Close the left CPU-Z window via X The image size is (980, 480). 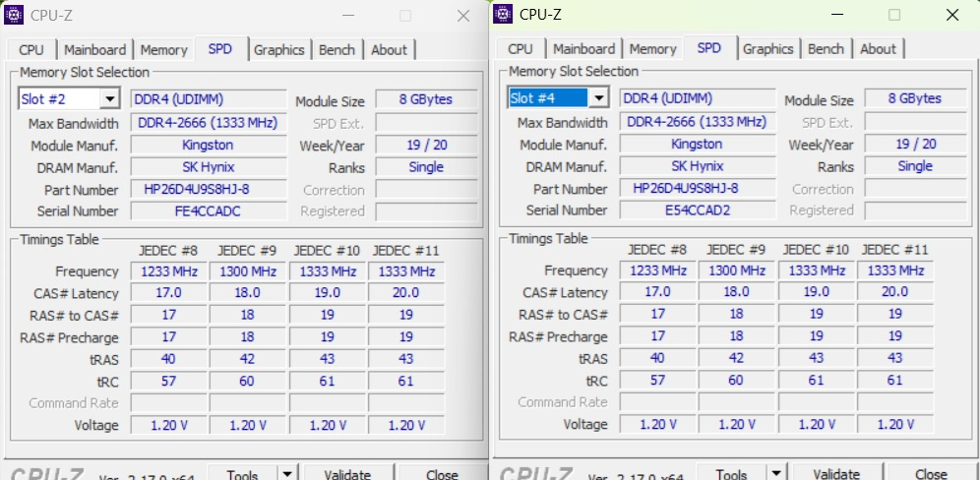[463, 16]
